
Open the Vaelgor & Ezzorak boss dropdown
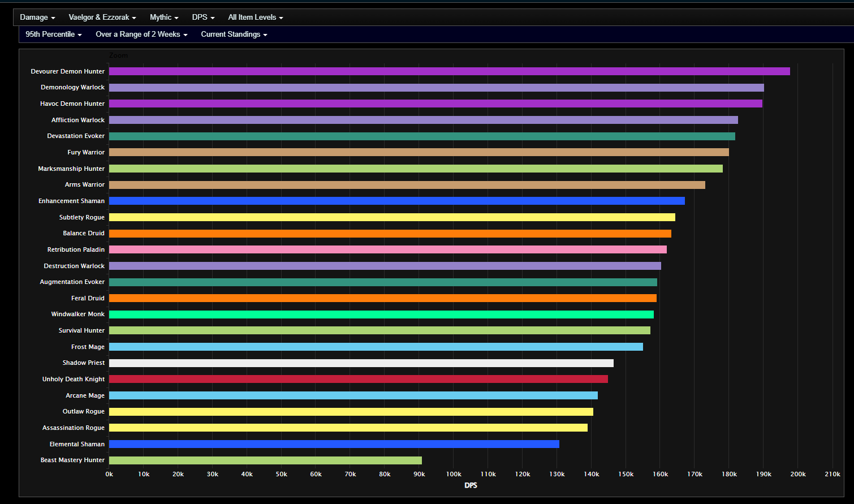tap(102, 18)
